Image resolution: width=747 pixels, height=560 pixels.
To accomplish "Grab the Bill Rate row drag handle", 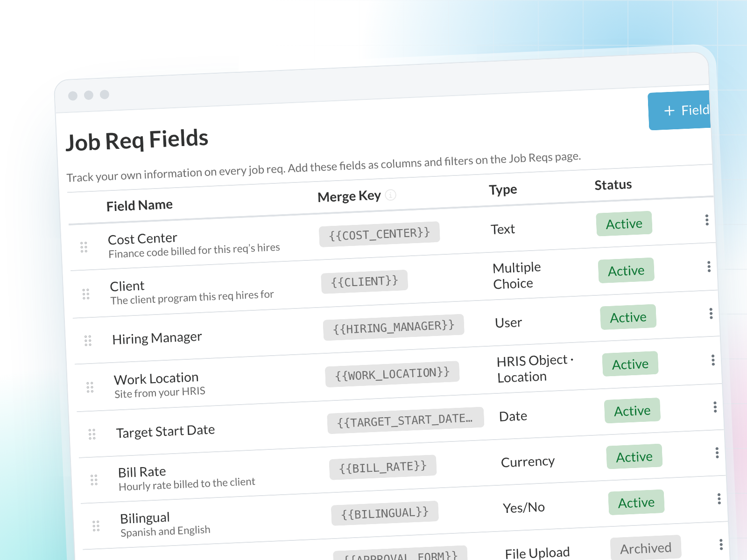I will tap(94, 480).
